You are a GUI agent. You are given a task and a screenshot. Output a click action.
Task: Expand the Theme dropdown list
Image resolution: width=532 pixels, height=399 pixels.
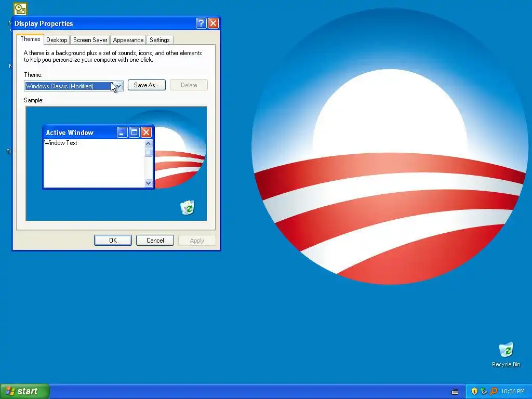(x=118, y=86)
